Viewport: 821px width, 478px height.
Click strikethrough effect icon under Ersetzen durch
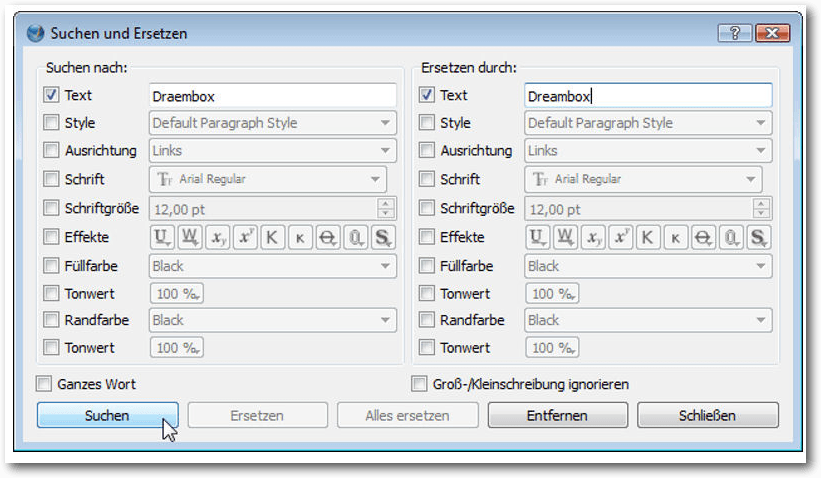pos(703,238)
